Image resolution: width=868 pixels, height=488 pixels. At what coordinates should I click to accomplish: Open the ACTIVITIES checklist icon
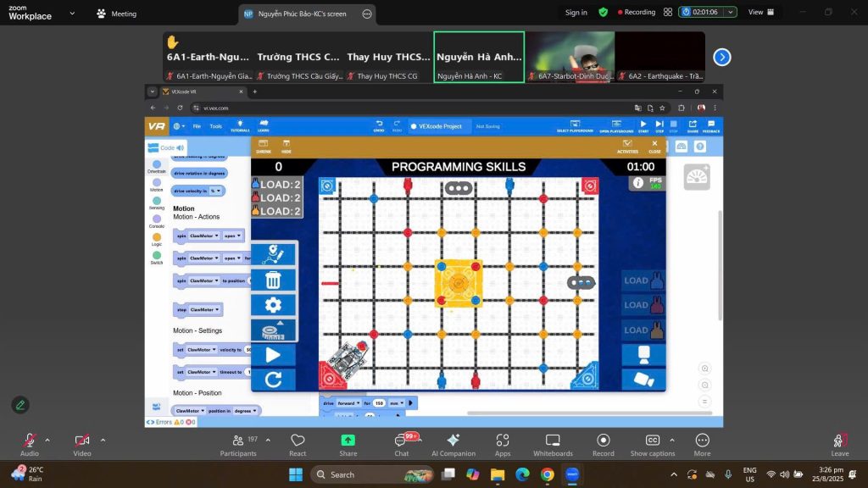pyautogui.click(x=627, y=147)
